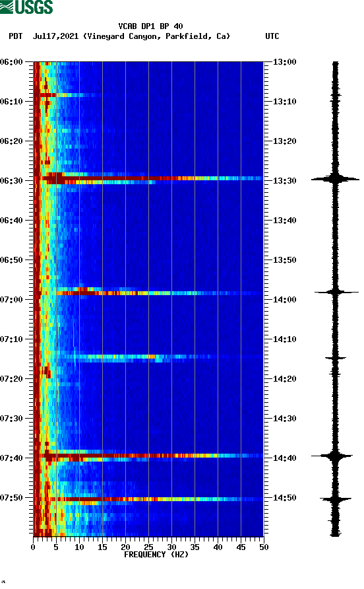This screenshot has width=364, height=589.
Task: Click the 07:50 PDT time label
Action: tap(12, 498)
